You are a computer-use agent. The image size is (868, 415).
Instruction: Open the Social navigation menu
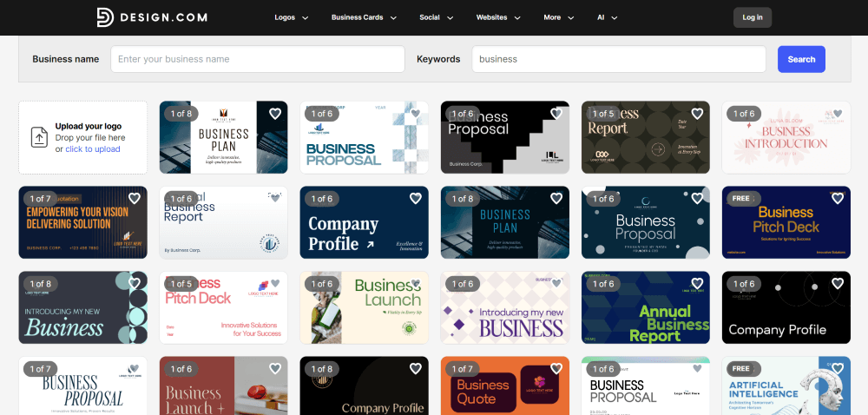436,17
